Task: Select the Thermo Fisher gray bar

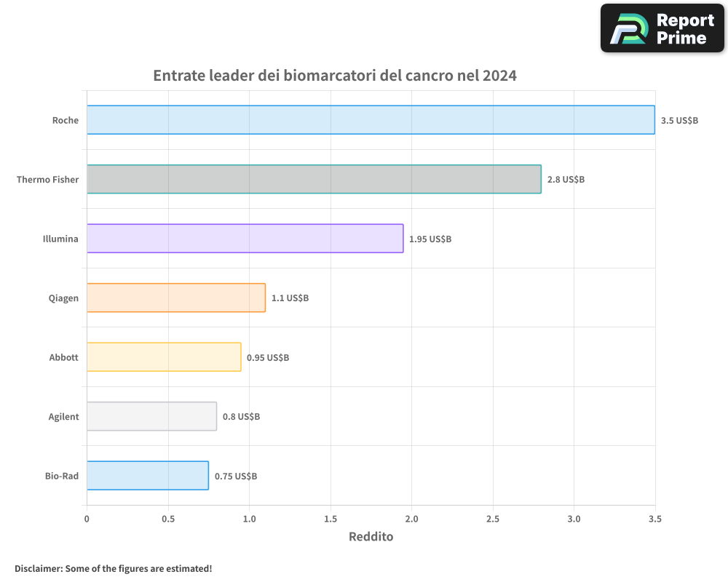Action: [314, 179]
